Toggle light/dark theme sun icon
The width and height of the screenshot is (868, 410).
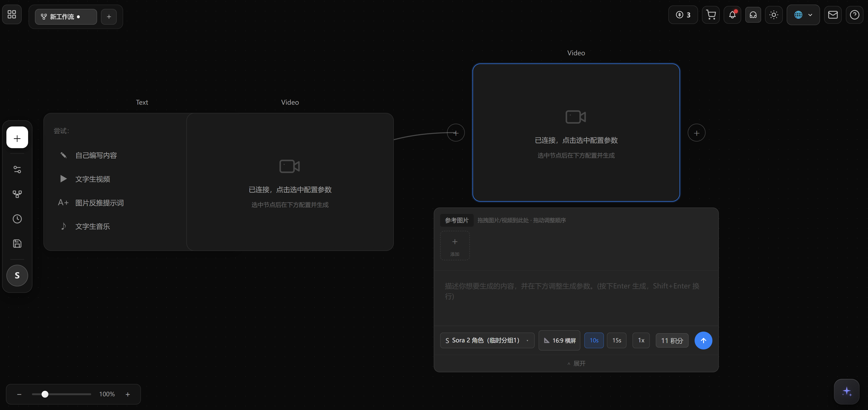coord(774,15)
